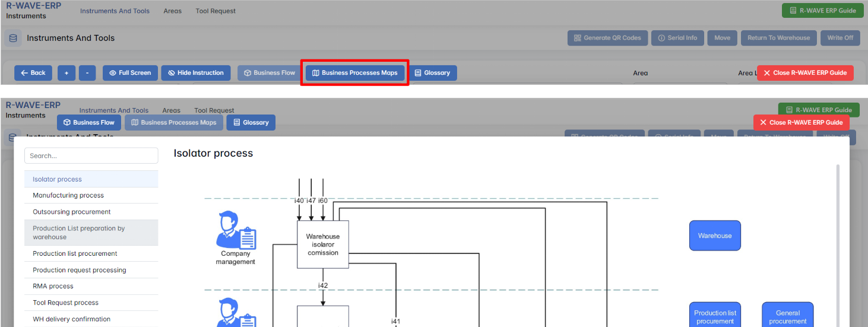Click the Return To Warehouse button
The width and height of the screenshot is (868, 327).
tap(778, 38)
